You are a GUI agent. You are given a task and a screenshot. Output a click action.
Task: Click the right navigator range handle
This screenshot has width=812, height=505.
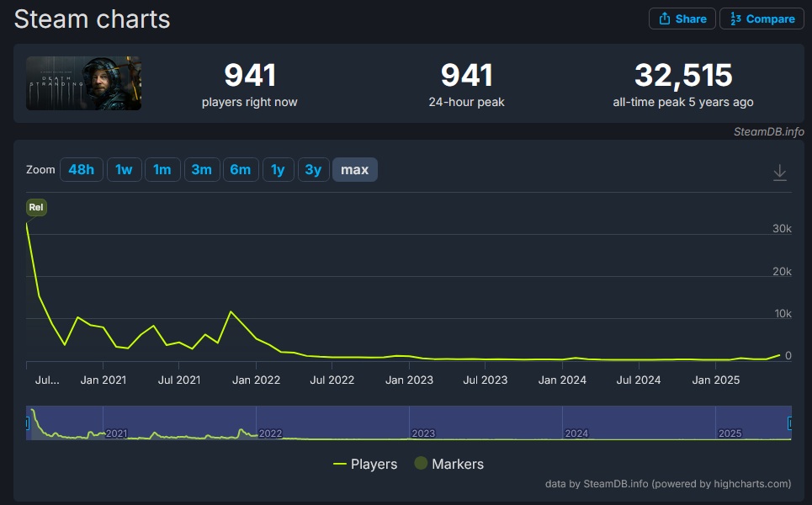tap(790, 423)
